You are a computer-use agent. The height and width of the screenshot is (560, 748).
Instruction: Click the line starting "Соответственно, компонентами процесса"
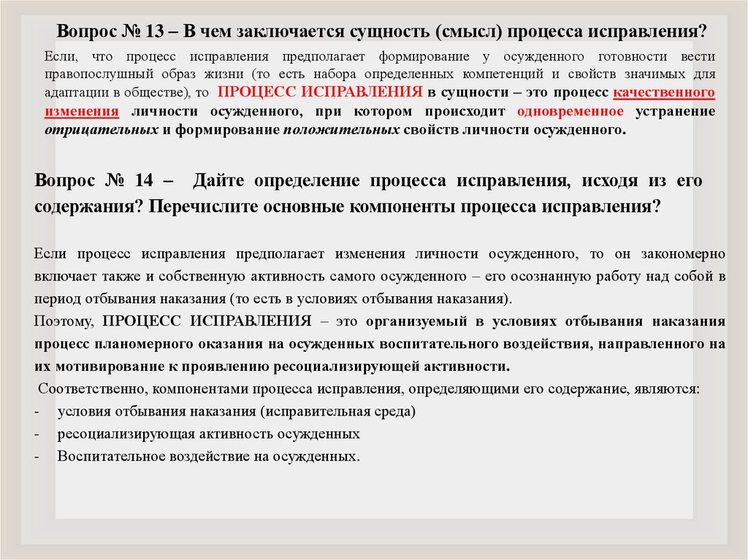[x=369, y=388]
